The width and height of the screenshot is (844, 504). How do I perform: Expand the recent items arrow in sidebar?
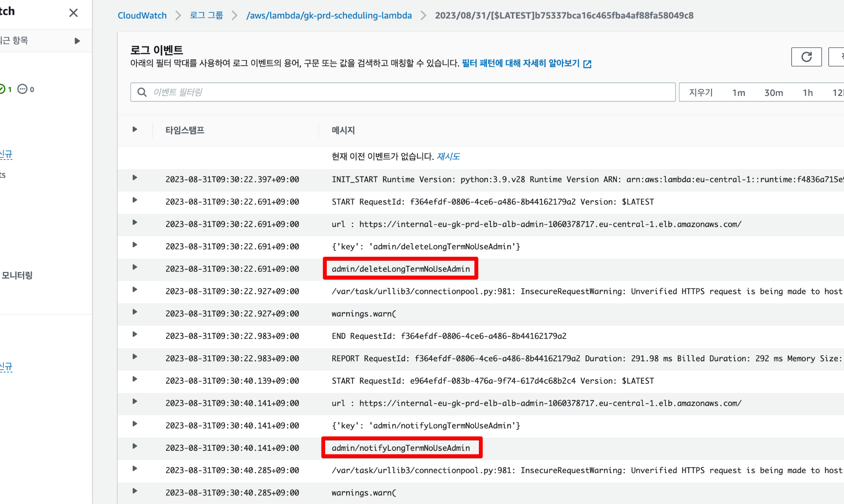77,41
